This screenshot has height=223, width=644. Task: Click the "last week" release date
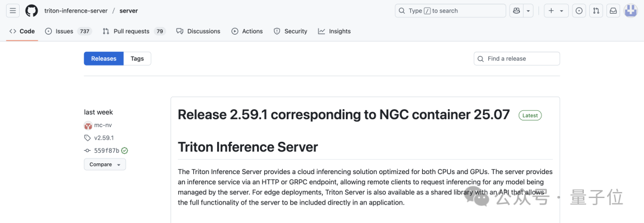(98, 112)
